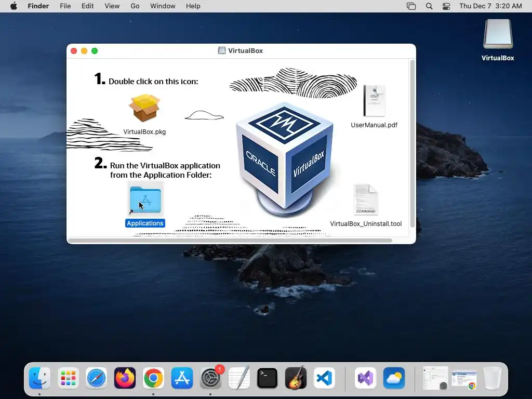The height and width of the screenshot is (399, 532).
Task: Zoom the VirtualBox window with green button
Action: [95, 51]
